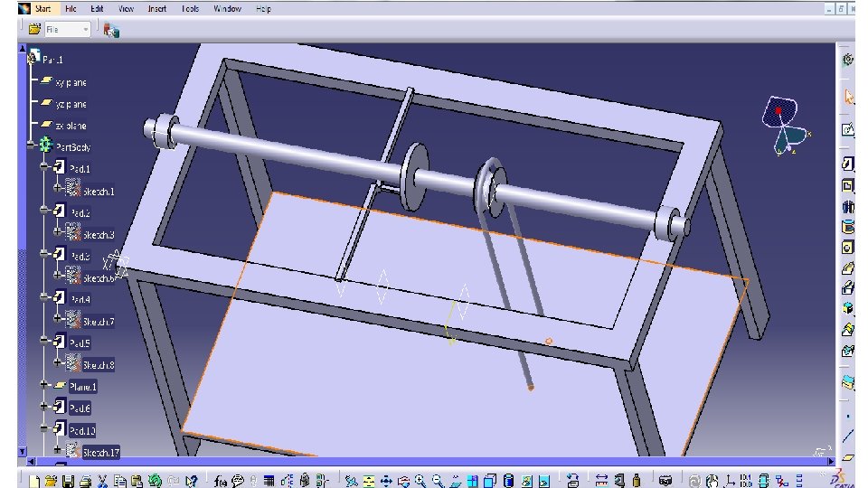
Task: Click the Open file folder icon in bottom toolbar
Action: (51, 482)
